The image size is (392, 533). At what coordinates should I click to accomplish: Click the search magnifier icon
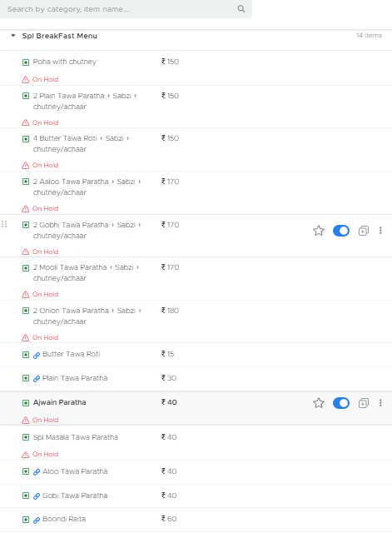[x=241, y=9]
